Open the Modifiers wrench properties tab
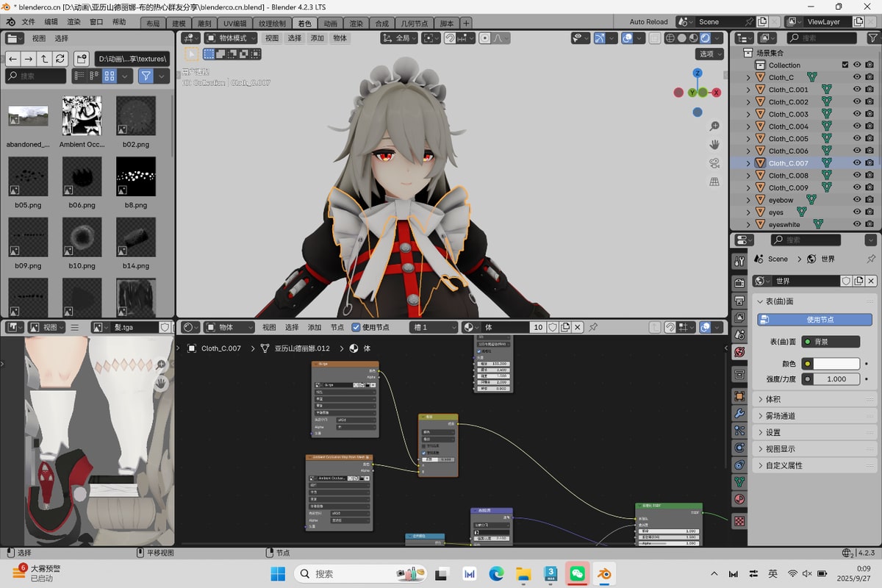882x588 pixels. (x=739, y=413)
